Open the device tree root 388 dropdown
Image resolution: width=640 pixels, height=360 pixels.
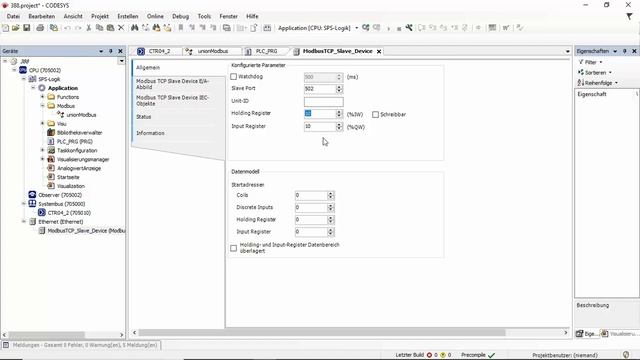pyautogui.click(x=121, y=61)
